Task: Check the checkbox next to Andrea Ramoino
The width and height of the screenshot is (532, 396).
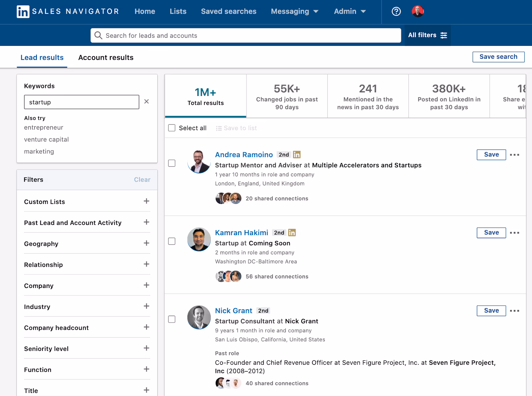Action: (x=172, y=163)
